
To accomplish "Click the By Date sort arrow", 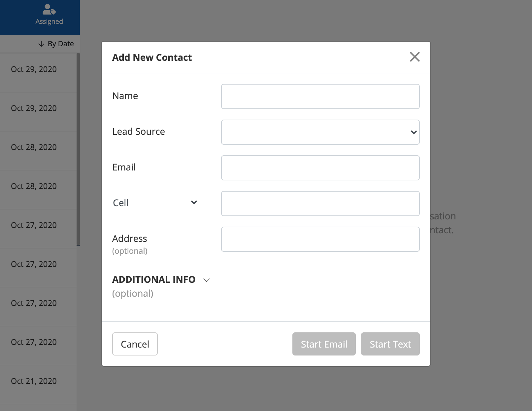I will 41,44.
